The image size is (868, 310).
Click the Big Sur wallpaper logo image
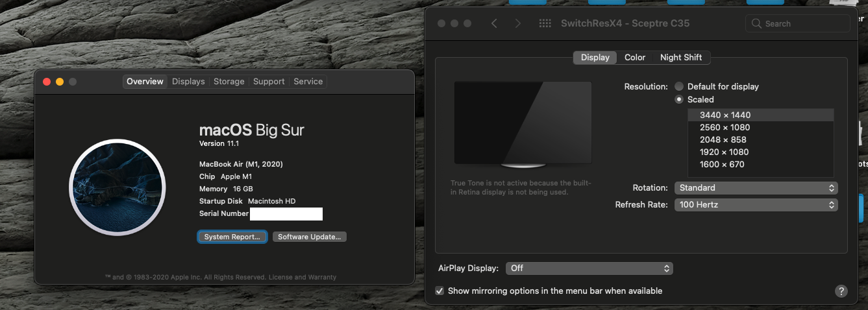coord(118,187)
